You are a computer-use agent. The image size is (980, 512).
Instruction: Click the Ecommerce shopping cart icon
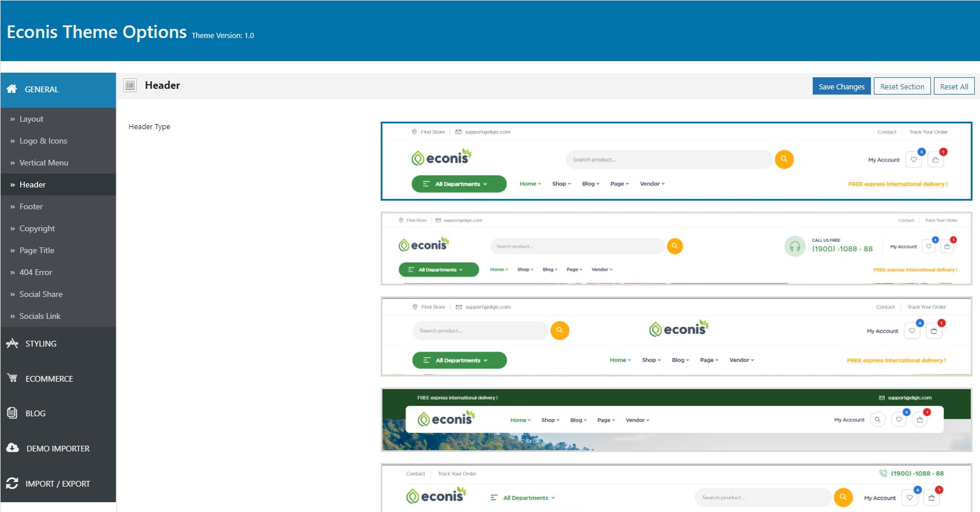pyautogui.click(x=12, y=378)
